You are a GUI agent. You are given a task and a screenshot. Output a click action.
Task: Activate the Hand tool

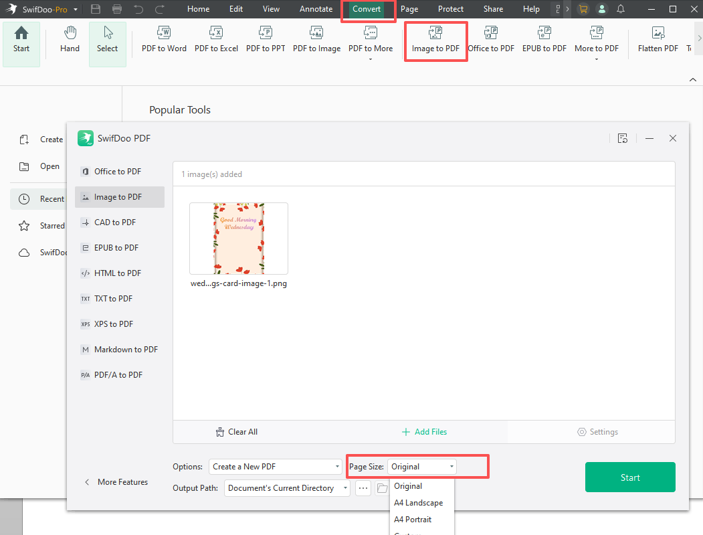point(69,40)
